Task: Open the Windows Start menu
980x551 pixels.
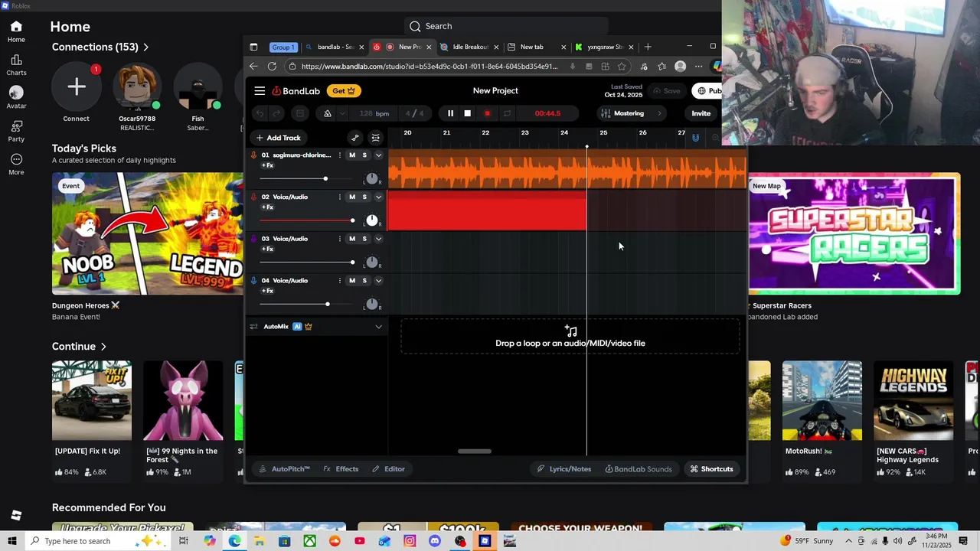Action: coord(12,541)
